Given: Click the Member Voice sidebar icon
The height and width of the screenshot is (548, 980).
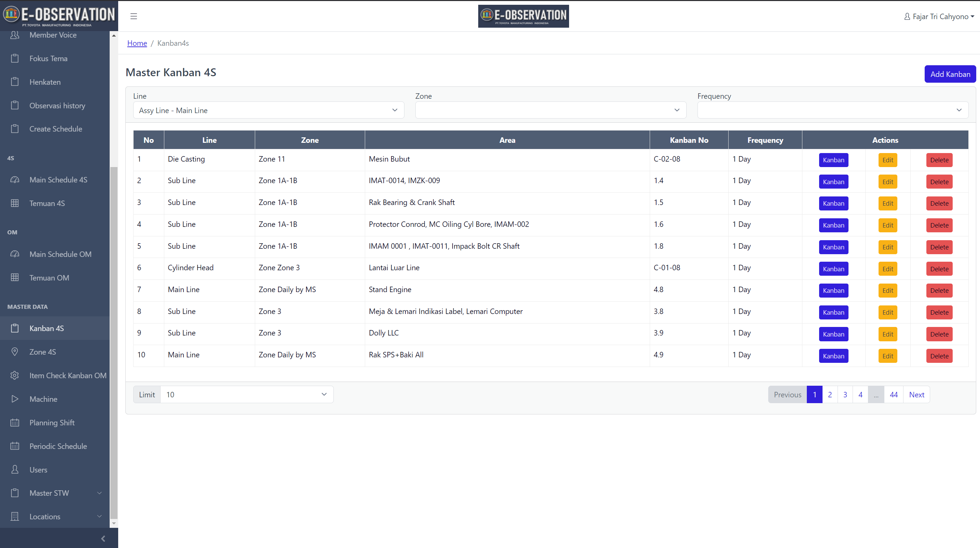Looking at the screenshot, I should 15,35.
